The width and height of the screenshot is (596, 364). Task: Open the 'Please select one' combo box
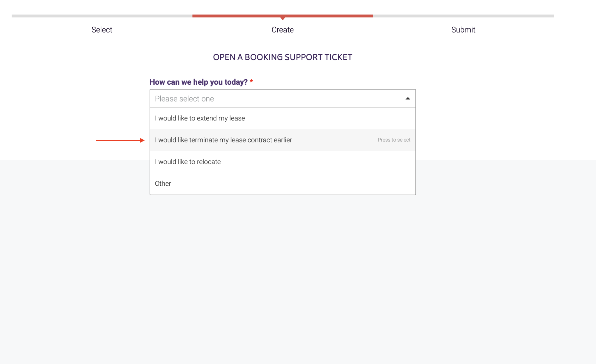[283, 98]
